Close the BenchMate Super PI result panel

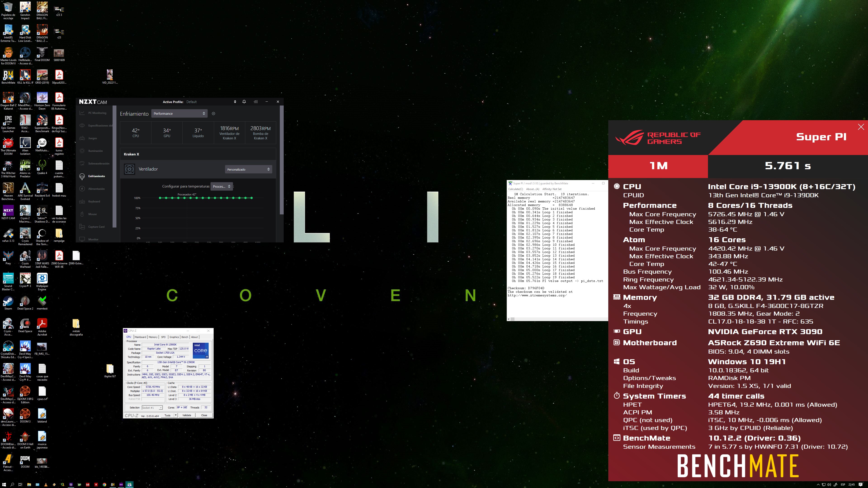(861, 127)
